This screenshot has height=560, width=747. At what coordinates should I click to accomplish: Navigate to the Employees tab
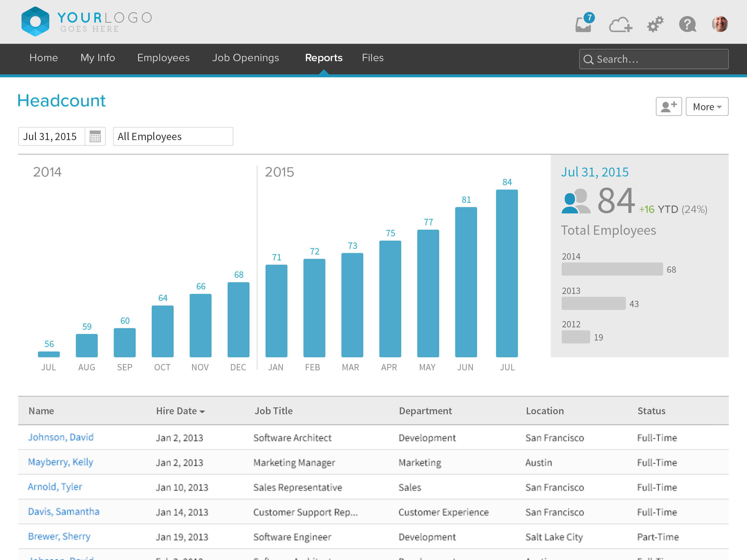[x=163, y=58]
